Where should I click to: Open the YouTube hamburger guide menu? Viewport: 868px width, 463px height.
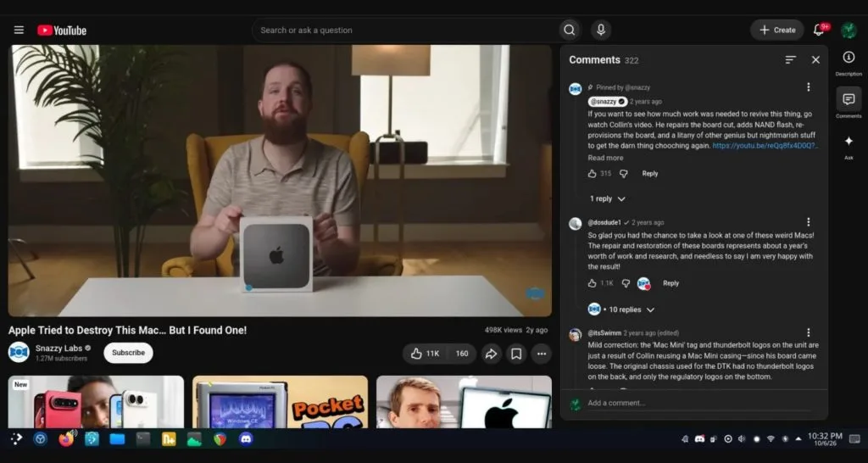[x=19, y=30]
